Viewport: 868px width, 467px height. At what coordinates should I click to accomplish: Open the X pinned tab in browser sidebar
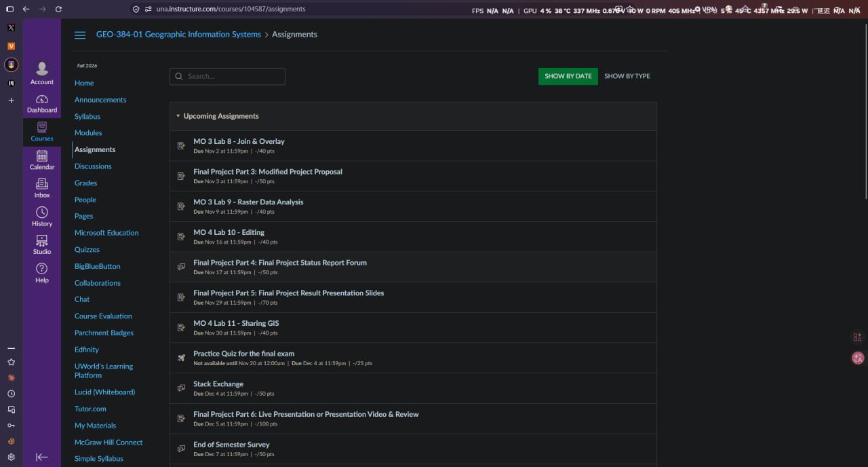click(x=11, y=28)
